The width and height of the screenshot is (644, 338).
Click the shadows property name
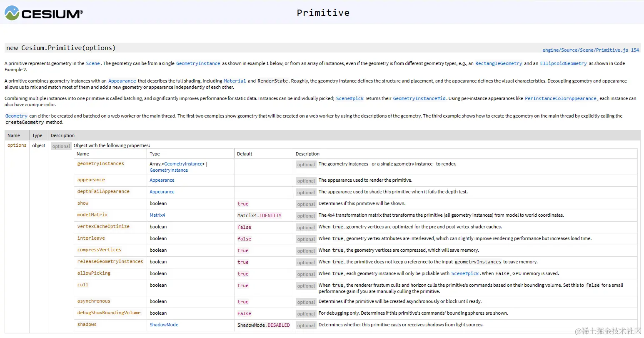[87, 324]
